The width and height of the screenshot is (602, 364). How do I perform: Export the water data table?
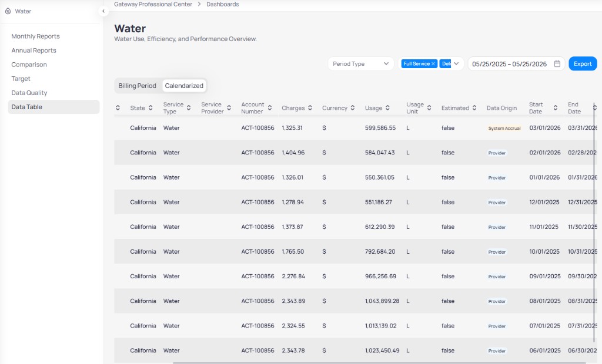click(583, 63)
